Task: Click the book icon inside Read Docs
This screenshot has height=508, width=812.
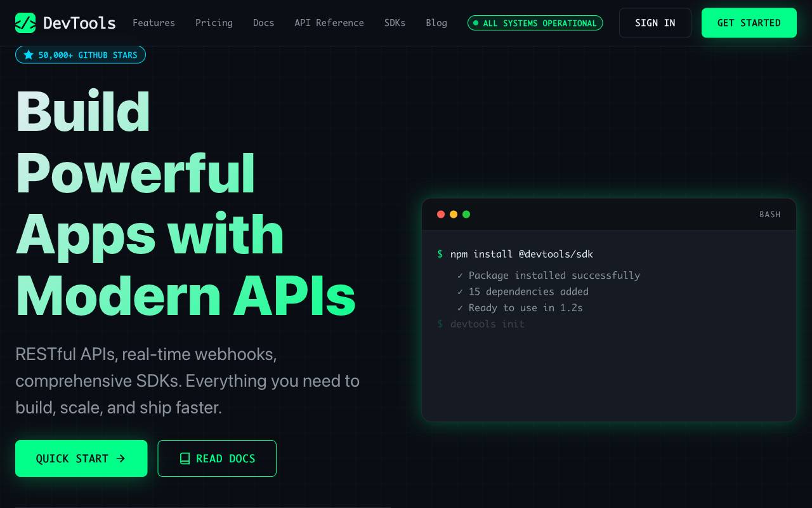Action: [x=185, y=458]
